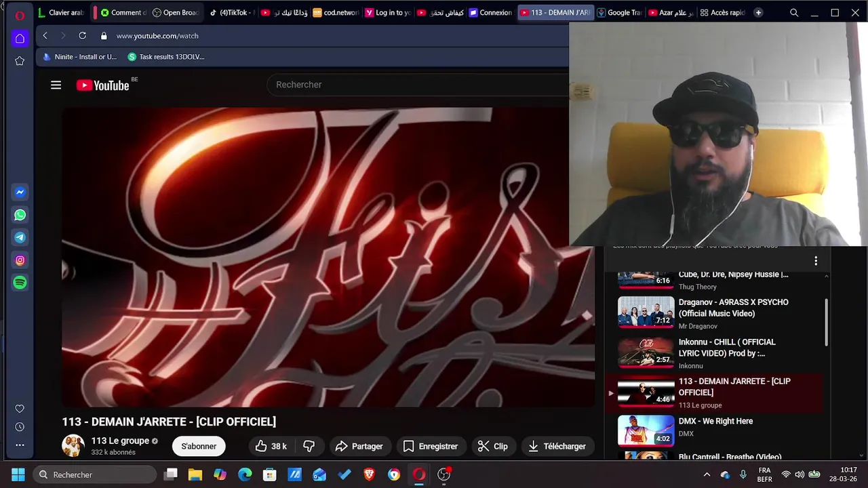Open OBS Studio from the taskbar
Viewport: 868px width, 488px height.
[x=444, y=474]
